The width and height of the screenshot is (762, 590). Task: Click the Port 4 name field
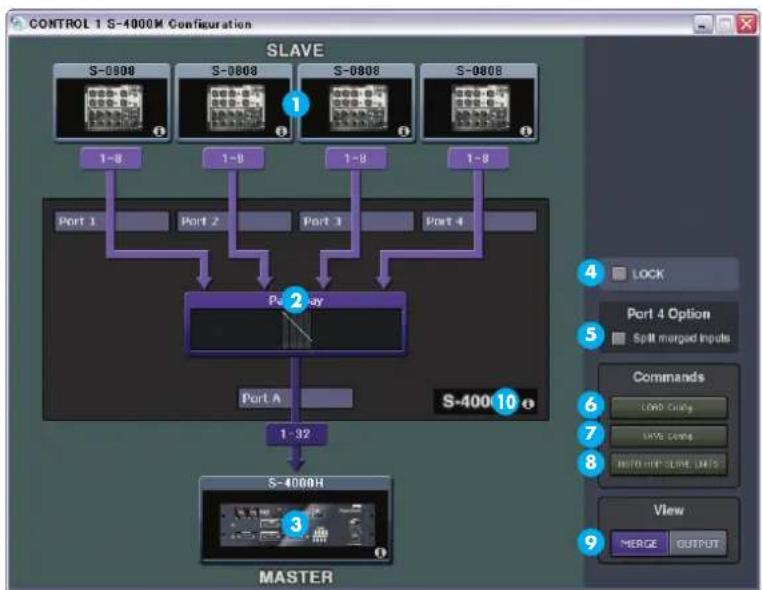click(x=479, y=222)
